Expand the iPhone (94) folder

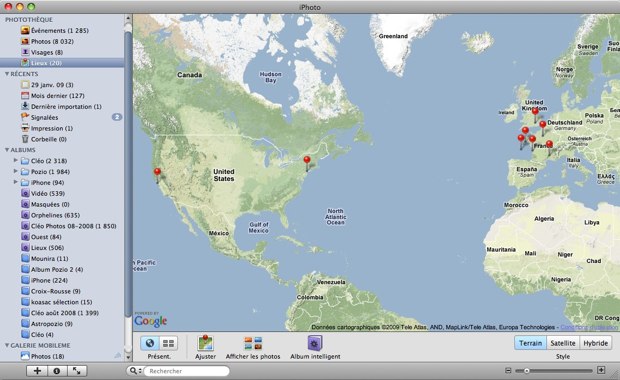[x=15, y=182]
